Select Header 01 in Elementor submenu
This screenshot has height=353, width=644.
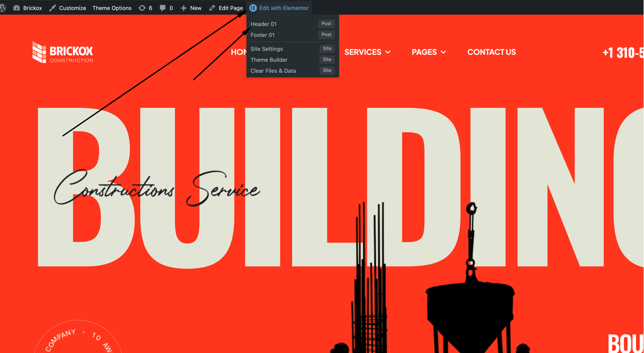click(x=264, y=24)
